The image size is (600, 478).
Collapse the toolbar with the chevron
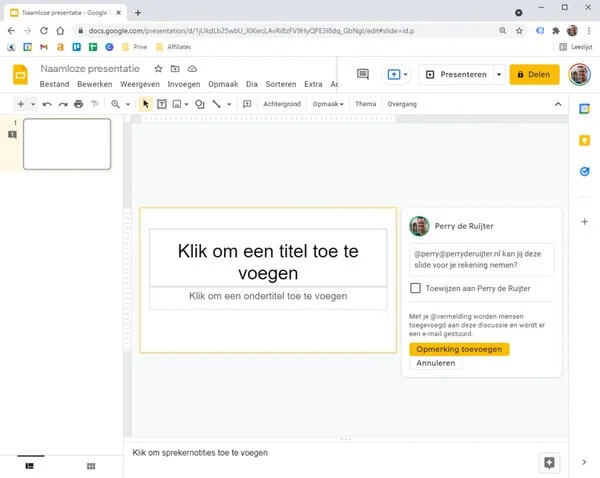click(558, 104)
